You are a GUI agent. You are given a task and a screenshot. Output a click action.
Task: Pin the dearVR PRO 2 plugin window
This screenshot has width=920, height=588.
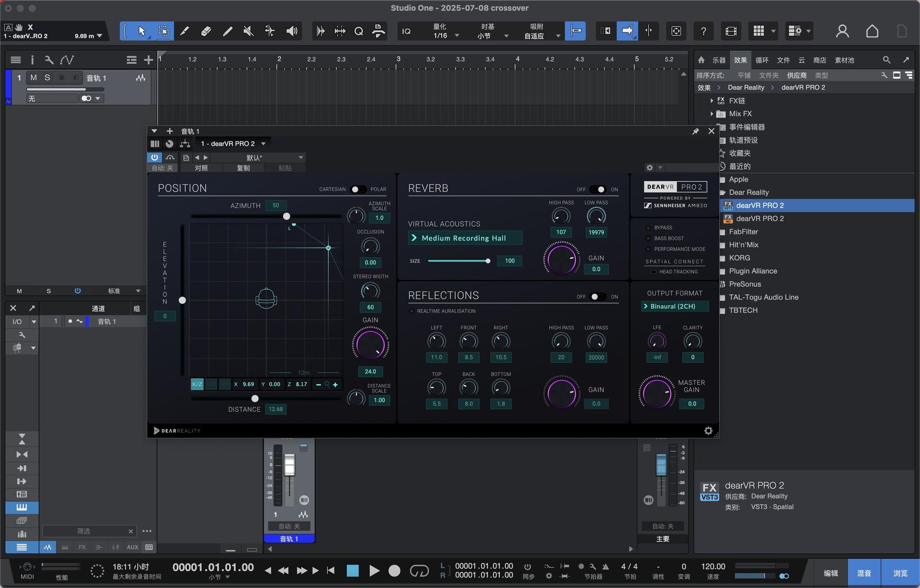point(696,131)
